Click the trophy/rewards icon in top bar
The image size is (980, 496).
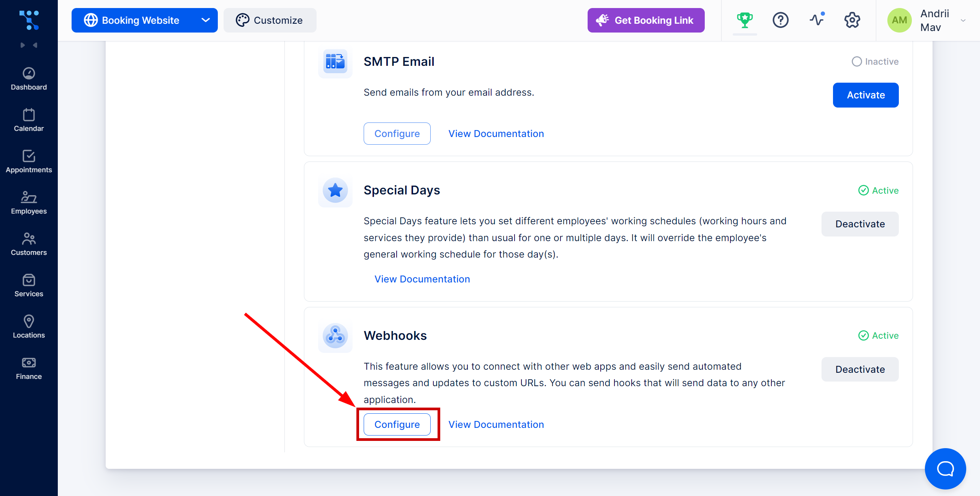point(745,20)
